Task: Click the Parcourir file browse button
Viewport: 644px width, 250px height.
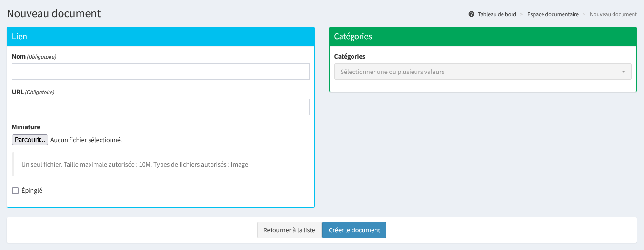Action: [30, 140]
